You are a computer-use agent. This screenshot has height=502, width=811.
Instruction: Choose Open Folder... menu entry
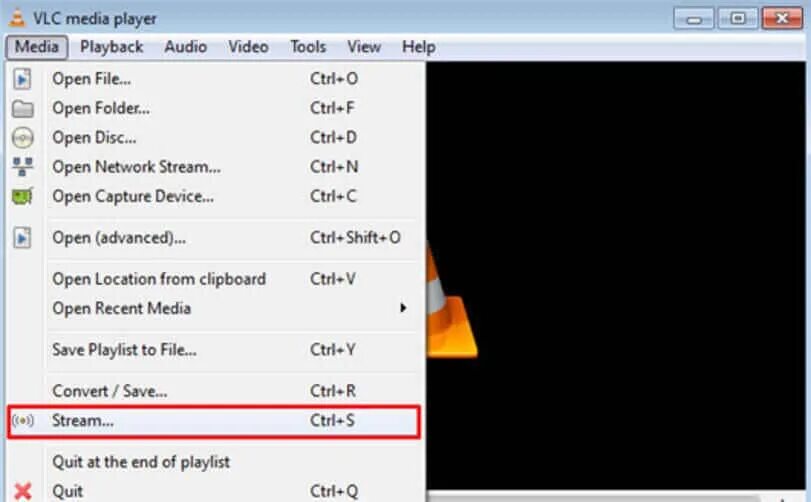214,109
